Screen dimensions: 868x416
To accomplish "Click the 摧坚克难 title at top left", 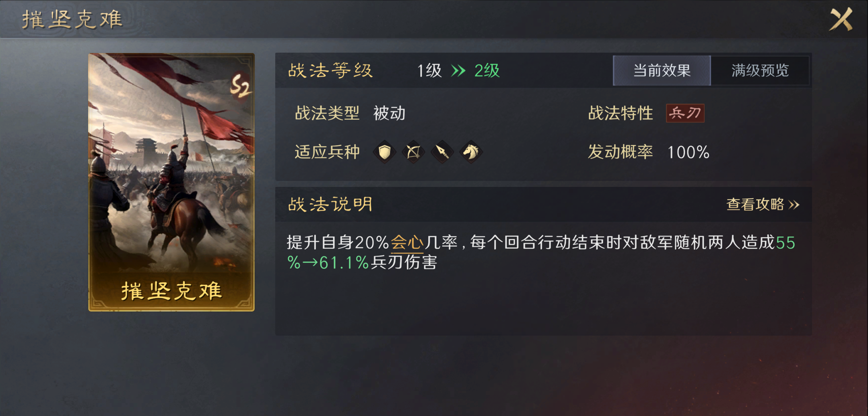I will [72, 19].
